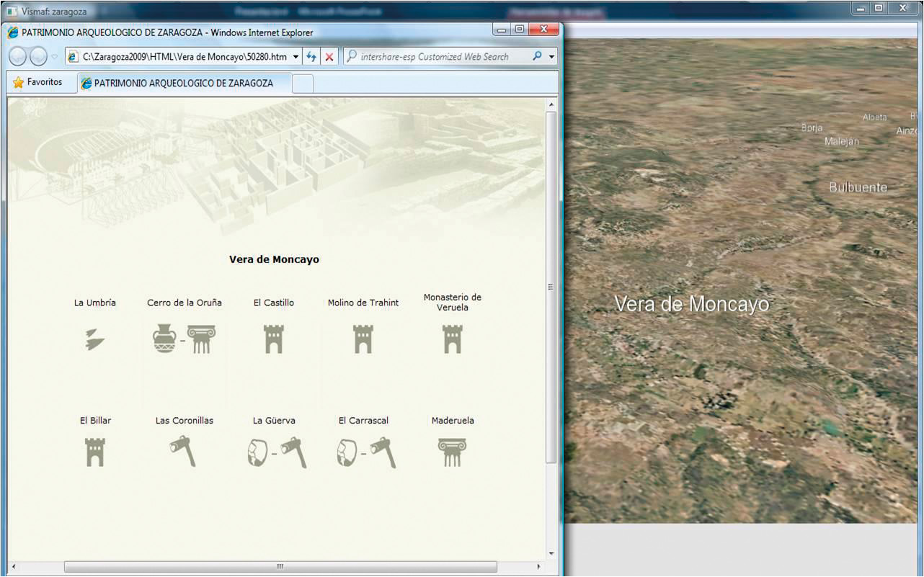Open the Maderuela site link

(x=453, y=421)
